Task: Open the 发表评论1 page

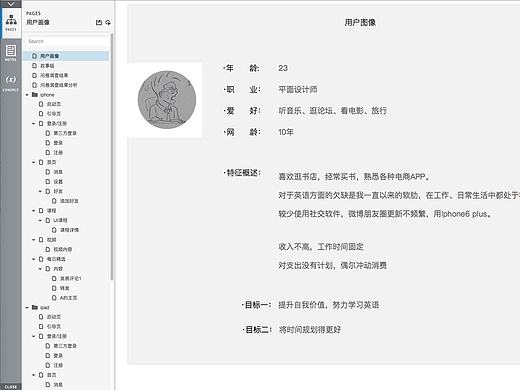Action: click(x=70, y=278)
